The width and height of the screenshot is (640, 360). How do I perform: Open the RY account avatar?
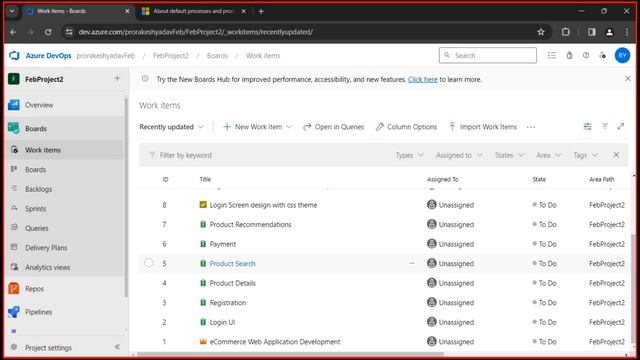coord(622,55)
